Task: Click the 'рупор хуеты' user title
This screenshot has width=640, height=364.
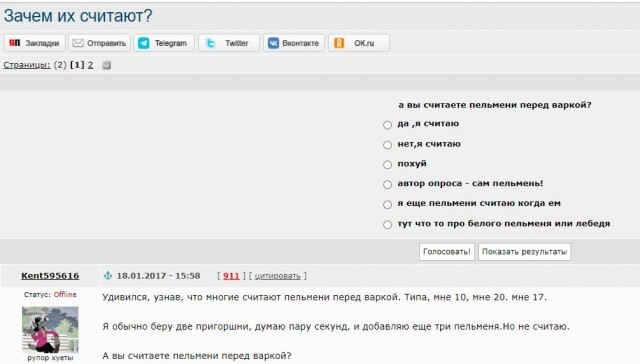Action: [50, 358]
